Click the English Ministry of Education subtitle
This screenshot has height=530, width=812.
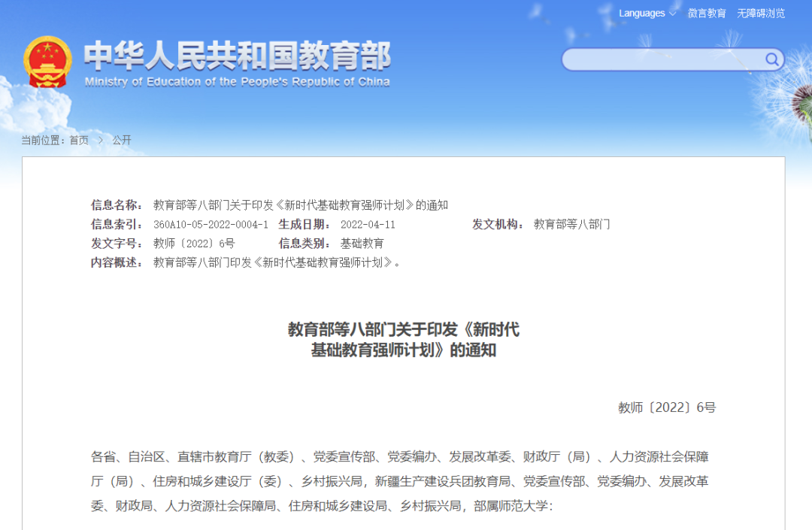click(237, 82)
